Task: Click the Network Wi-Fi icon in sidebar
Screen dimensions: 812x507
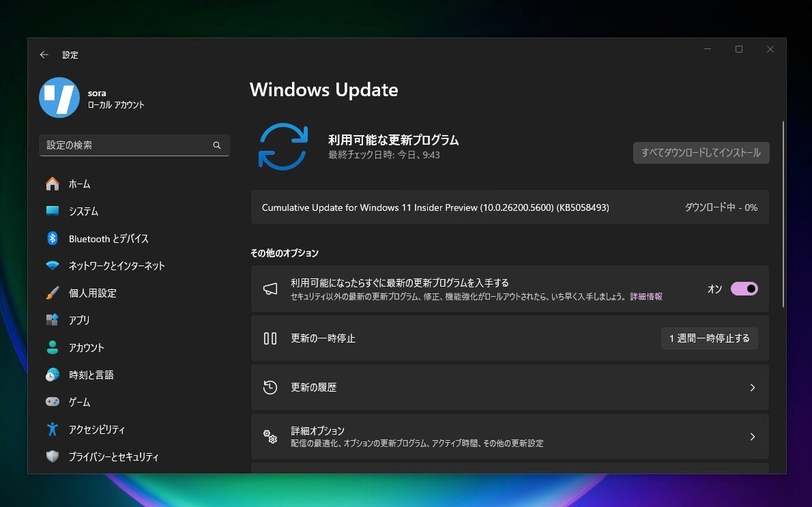Action: pyautogui.click(x=53, y=265)
